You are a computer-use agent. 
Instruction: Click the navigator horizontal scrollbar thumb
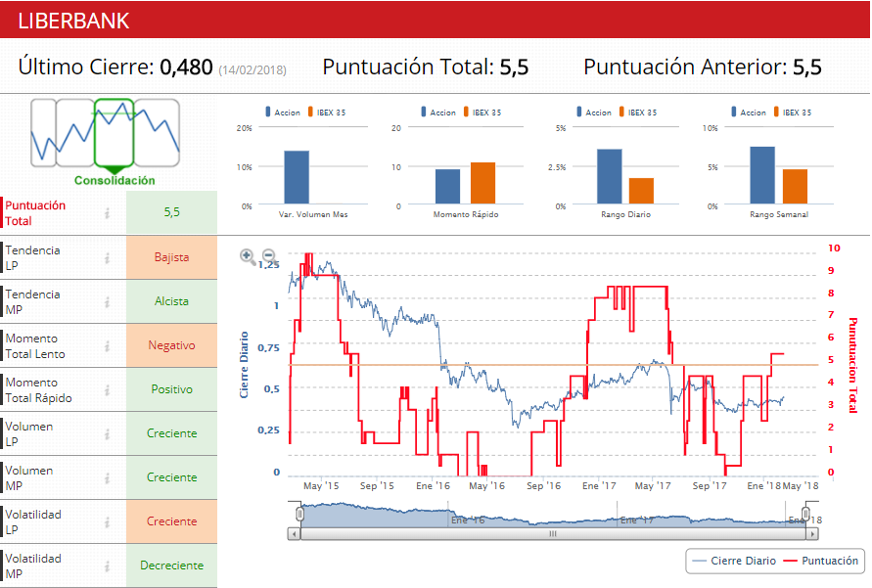click(553, 534)
